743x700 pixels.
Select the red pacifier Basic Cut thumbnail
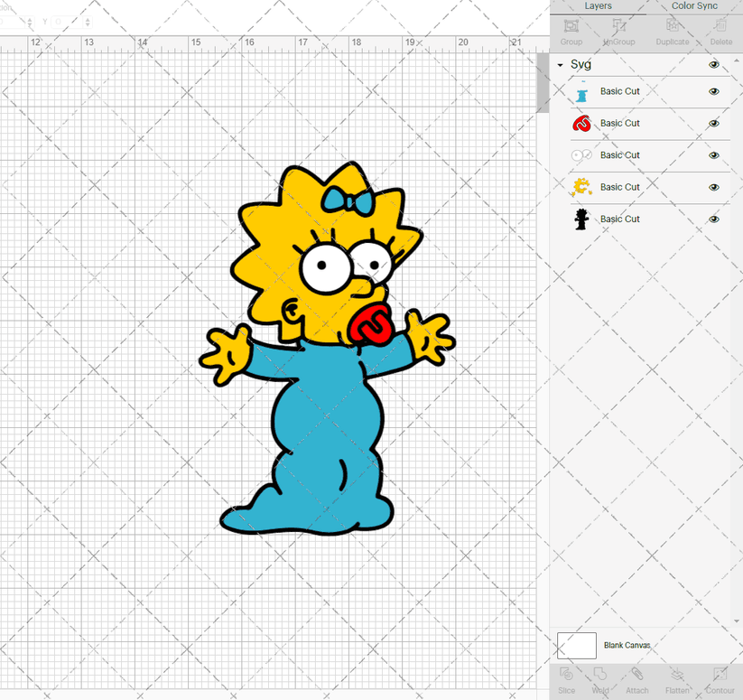(583, 123)
